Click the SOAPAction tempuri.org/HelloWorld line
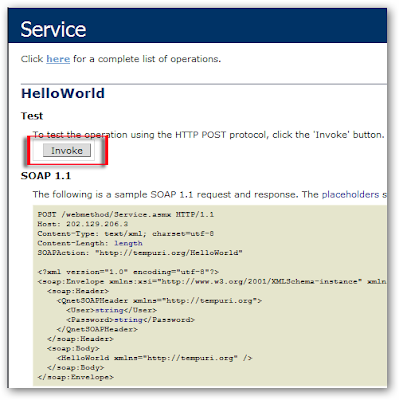This screenshot has width=399, height=400. (140, 253)
